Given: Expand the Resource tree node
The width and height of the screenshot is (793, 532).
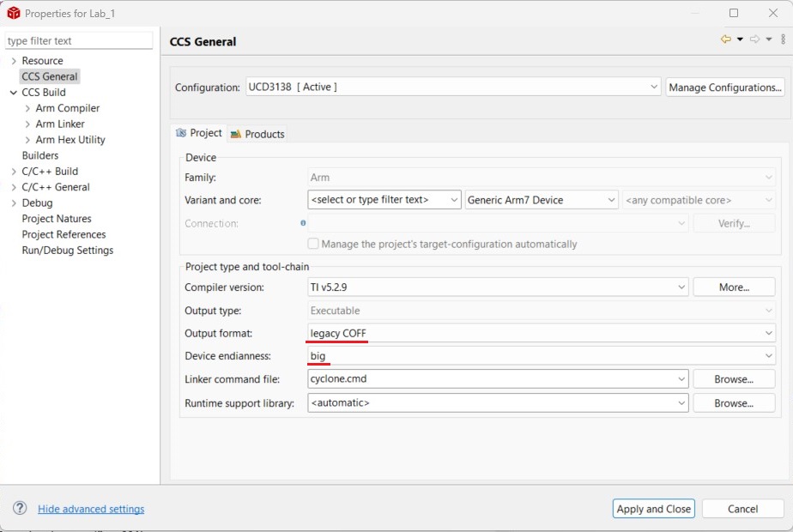Looking at the screenshot, I should (x=13, y=61).
